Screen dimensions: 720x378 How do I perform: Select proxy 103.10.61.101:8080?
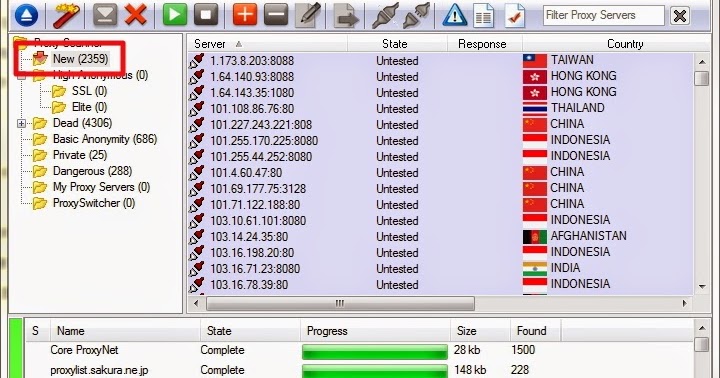click(258, 221)
